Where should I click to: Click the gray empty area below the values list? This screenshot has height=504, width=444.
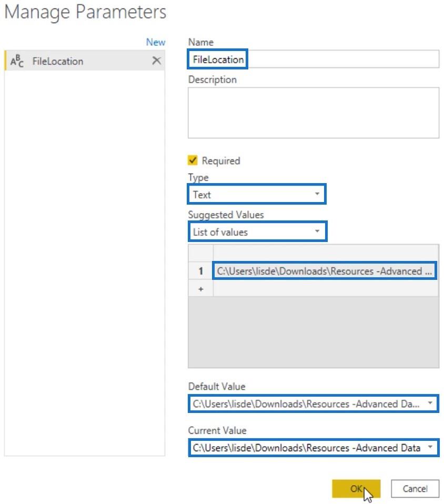pyautogui.click(x=313, y=331)
